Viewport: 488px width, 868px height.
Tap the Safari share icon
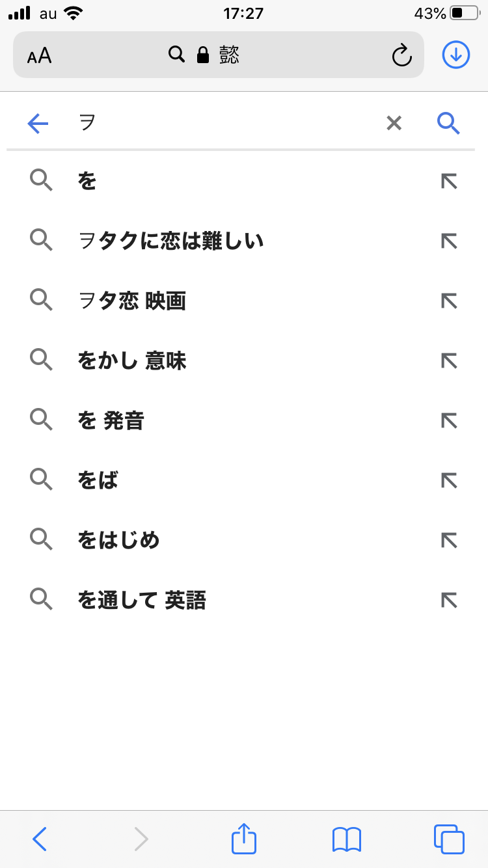pos(244,839)
